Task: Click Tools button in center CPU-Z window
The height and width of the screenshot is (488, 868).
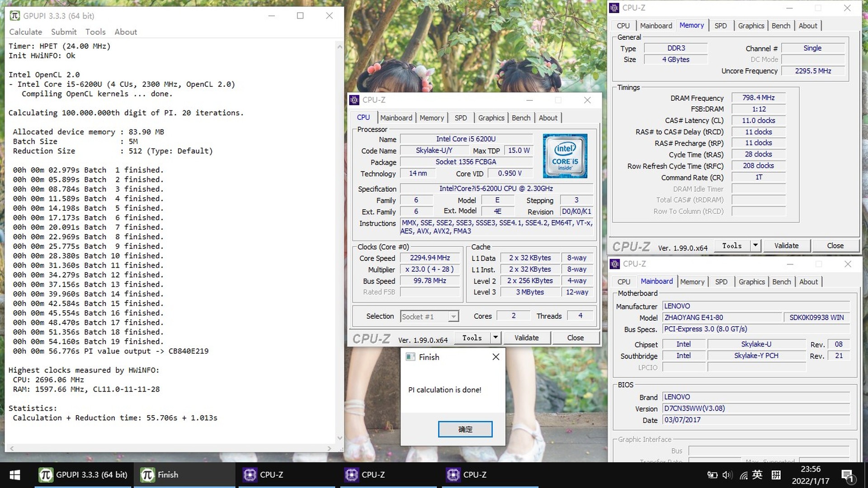Action: point(472,338)
